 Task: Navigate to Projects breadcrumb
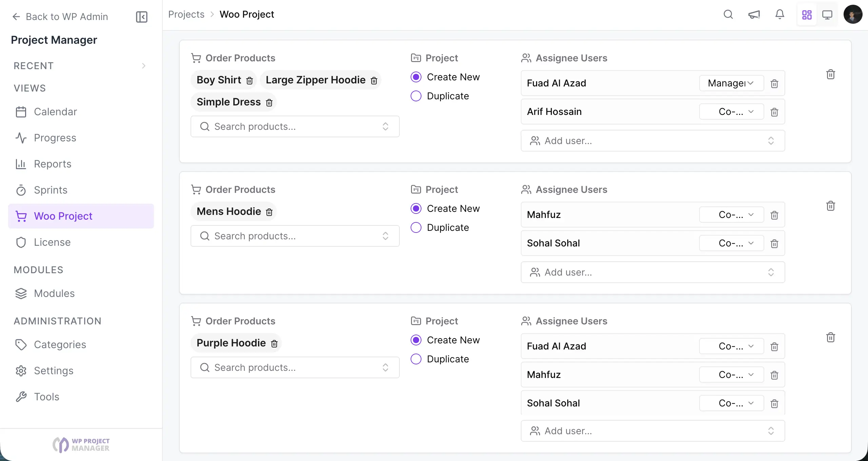click(186, 15)
